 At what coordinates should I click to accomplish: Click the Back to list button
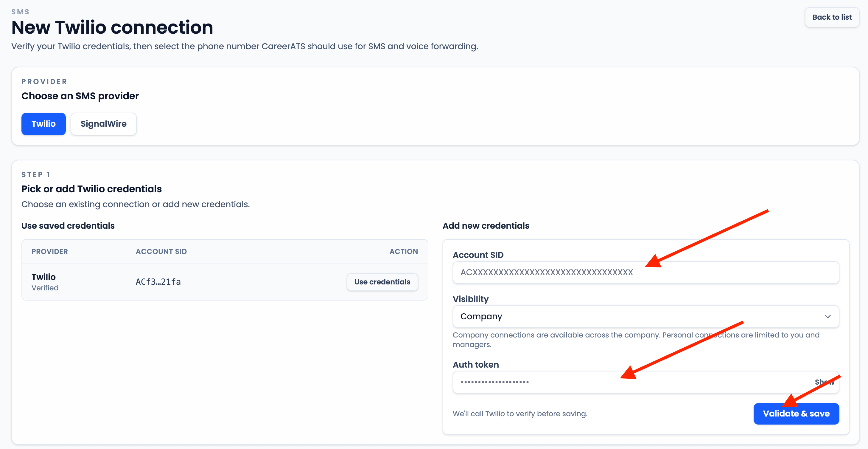(832, 17)
